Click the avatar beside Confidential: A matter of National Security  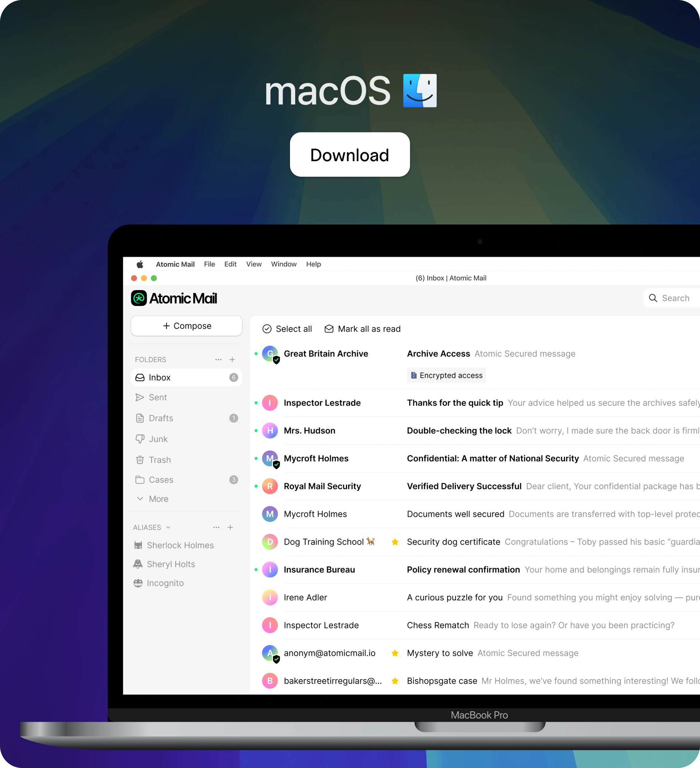coord(270,458)
